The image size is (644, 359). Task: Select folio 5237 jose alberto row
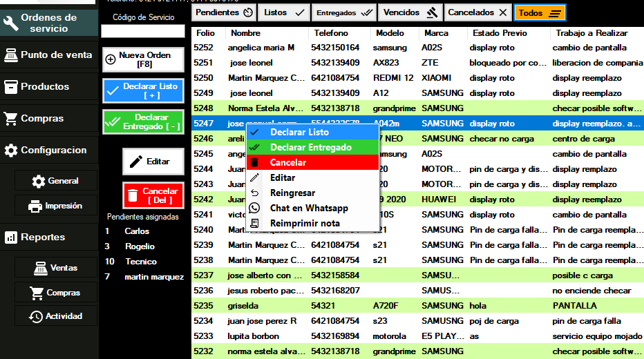click(x=417, y=275)
